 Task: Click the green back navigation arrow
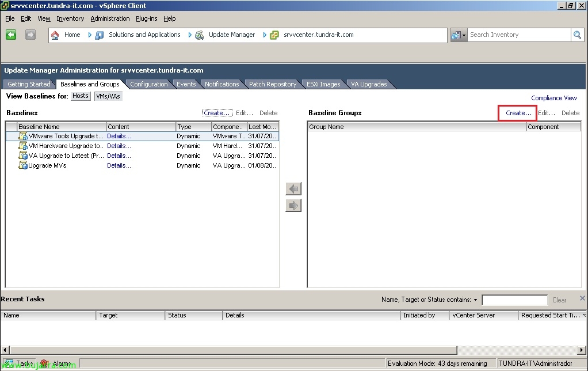point(11,35)
